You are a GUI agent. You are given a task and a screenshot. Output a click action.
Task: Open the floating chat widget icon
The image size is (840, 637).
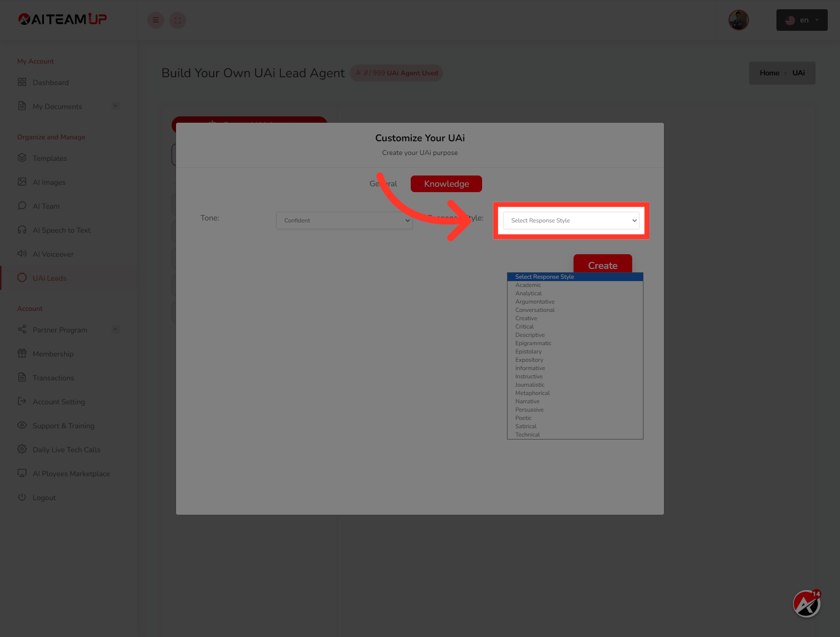click(806, 604)
